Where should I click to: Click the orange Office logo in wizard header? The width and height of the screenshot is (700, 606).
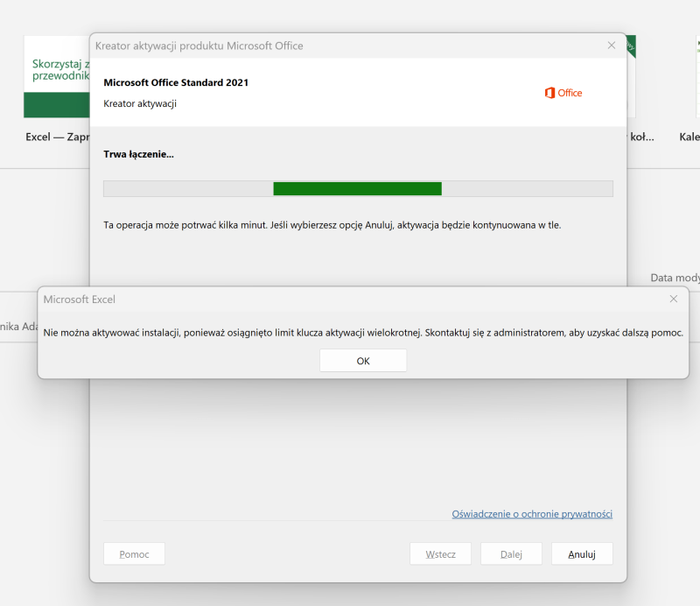click(x=563, y=93)
